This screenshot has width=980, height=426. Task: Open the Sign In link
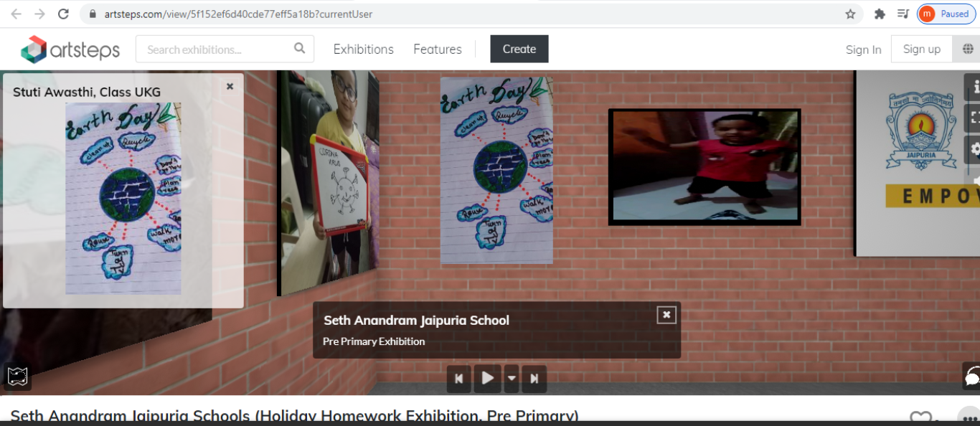pyautogui.click(x=863, y=49)
